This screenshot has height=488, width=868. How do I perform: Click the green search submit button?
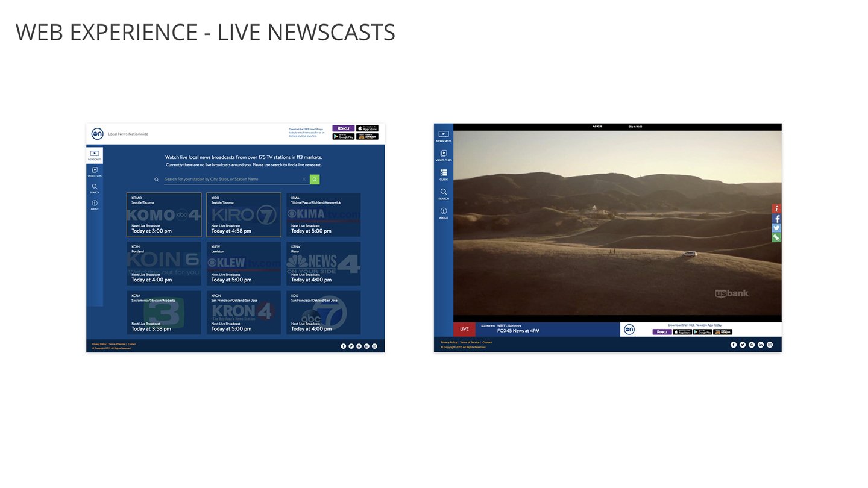click(x=315, y=179)
